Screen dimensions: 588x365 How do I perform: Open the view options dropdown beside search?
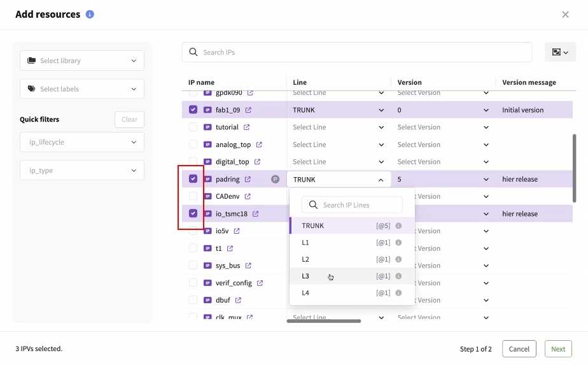coord(560,52)
